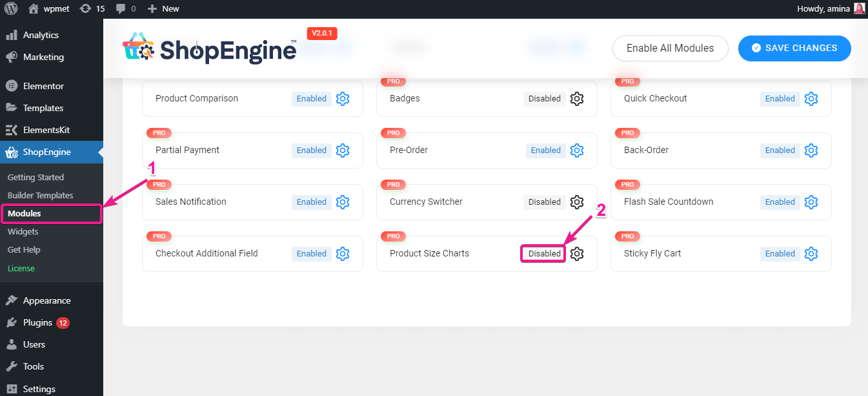868x396 pixels.
Task: Click the WordPress logo in admin bar
Action: coord(11,9)
